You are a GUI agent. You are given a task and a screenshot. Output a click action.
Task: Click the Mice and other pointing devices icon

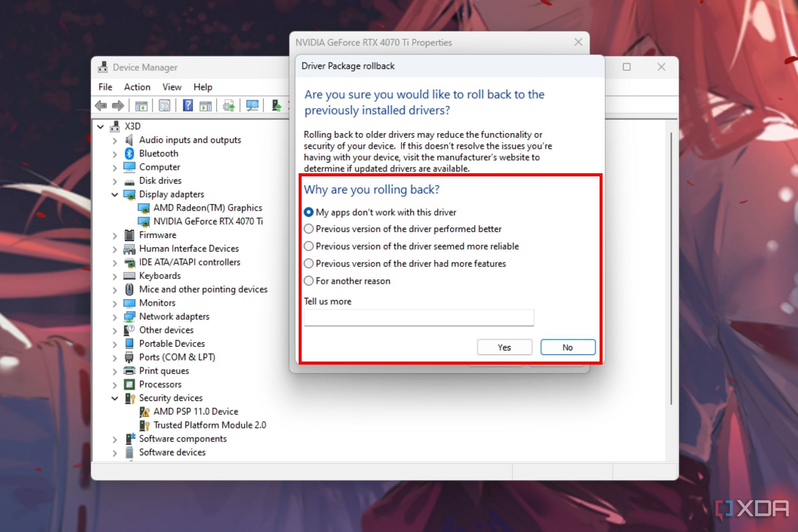click(129, 290)
